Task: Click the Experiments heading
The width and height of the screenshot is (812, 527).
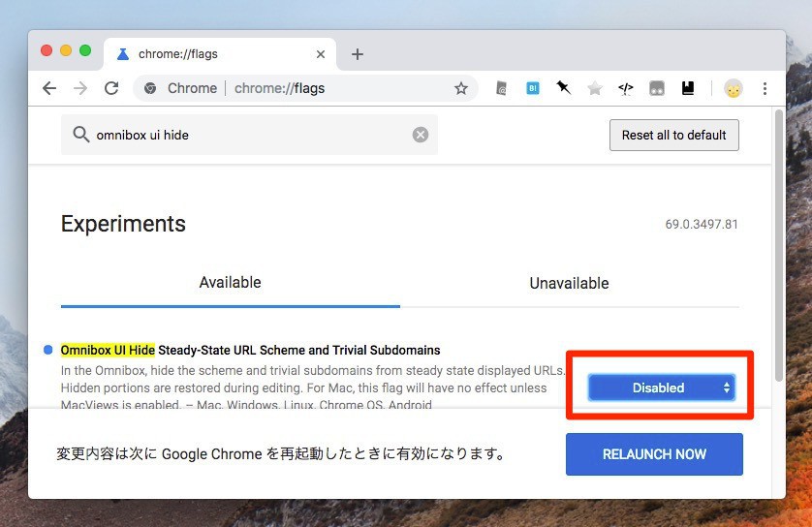Action: click(x=123, y=224)
